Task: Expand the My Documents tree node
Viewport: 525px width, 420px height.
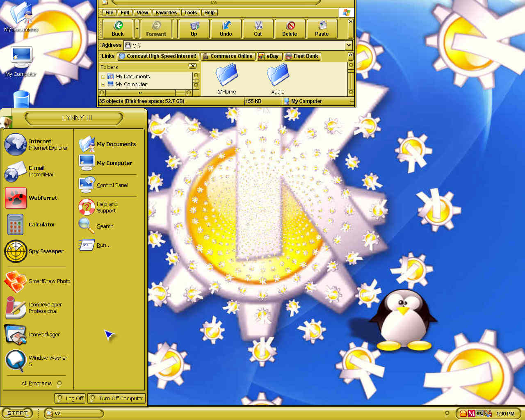Action: point(103,77)
